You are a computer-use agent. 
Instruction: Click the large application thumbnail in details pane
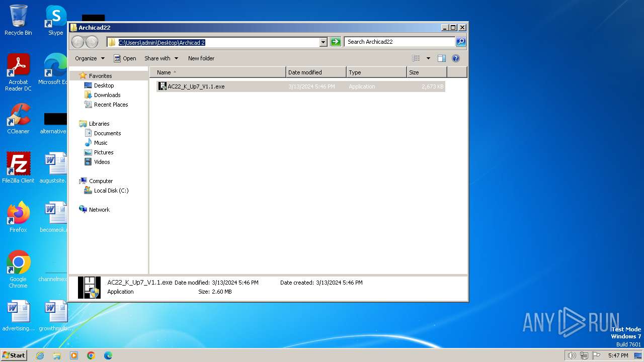89,287
